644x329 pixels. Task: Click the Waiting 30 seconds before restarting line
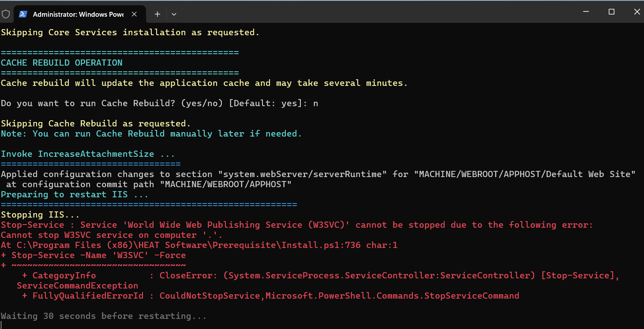coord(104,316)
